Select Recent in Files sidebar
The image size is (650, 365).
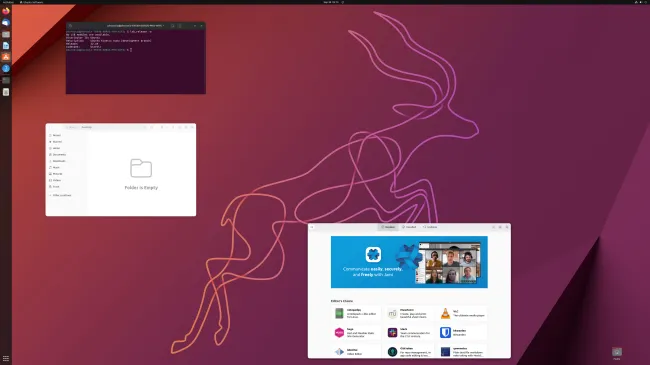[x=56, y=135]
